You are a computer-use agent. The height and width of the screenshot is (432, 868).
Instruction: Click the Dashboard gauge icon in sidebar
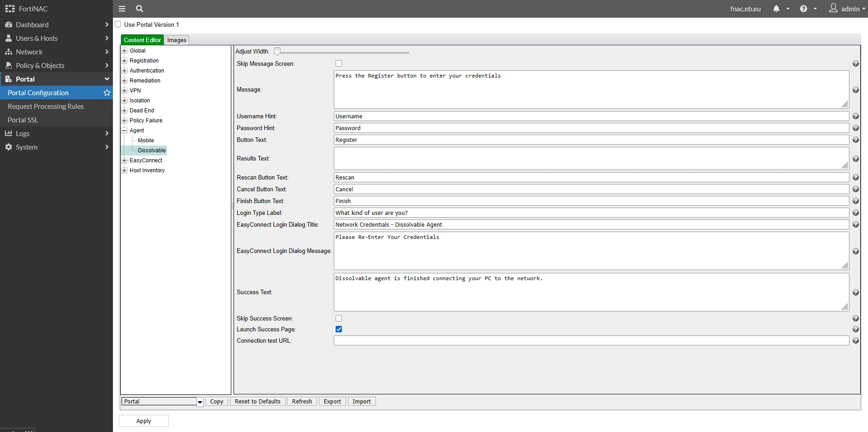[x=9, y=24]
